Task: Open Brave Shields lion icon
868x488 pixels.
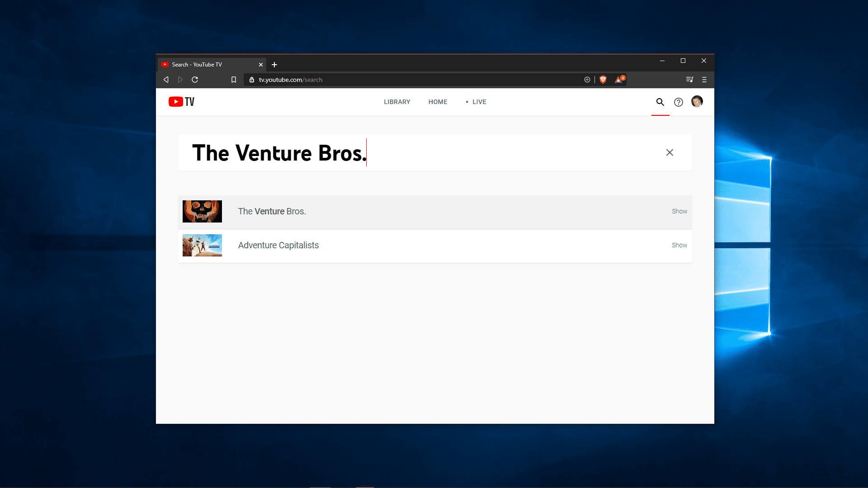Action: click(603, 80)
